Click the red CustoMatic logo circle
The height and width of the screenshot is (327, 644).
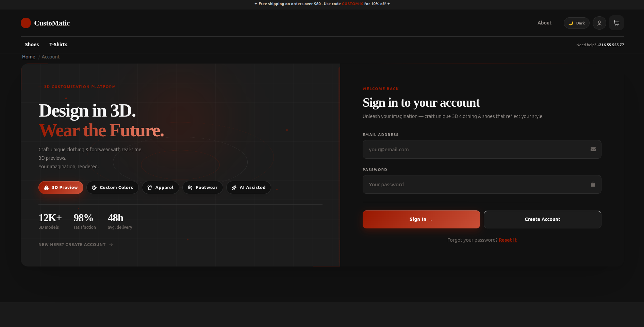26,23
